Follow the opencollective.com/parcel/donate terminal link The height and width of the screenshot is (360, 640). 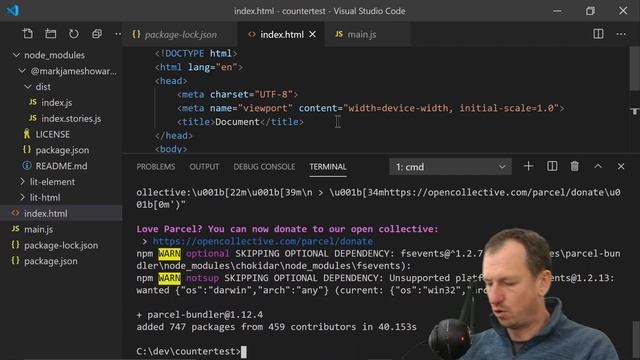coord(263,241)
